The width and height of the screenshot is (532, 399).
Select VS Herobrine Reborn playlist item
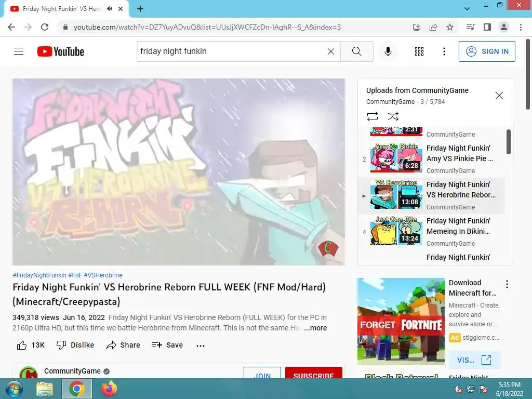click(x=432, y=195)
